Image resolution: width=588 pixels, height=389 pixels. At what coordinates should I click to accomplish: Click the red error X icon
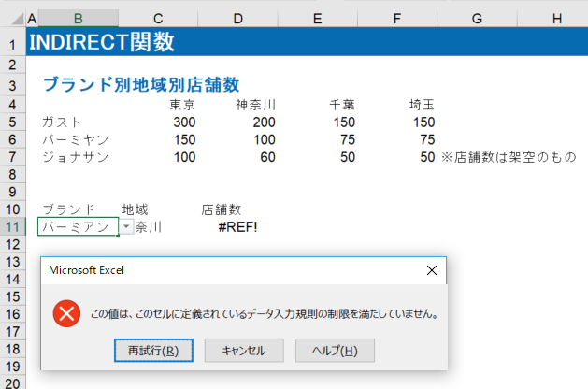[66, 314]
